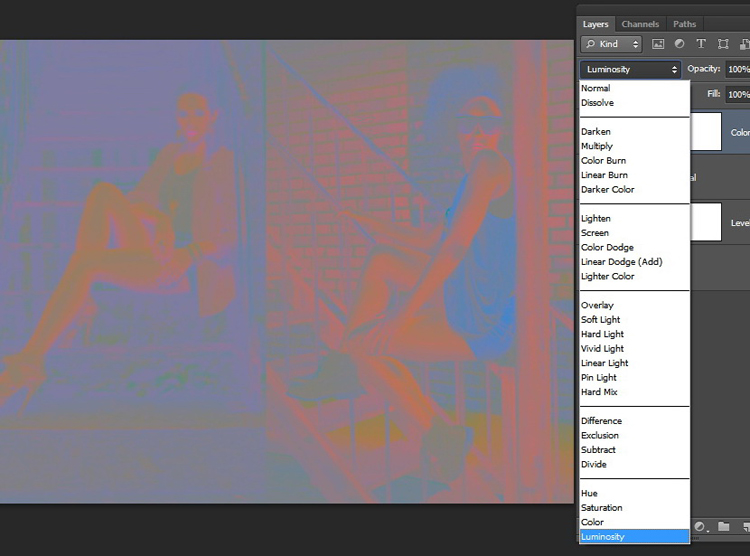Click the inverted photo canvas

click(287, 271)
